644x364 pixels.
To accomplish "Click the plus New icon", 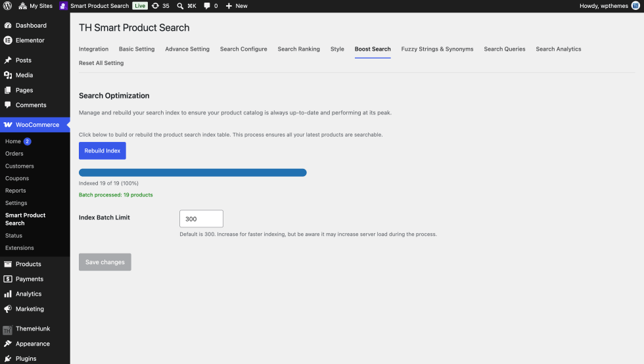I will pos(229,6).
